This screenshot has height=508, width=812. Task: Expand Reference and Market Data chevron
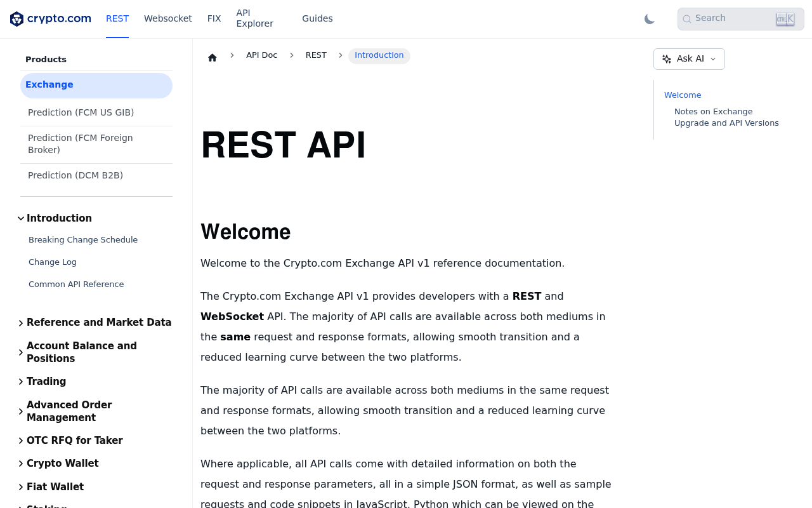tap(21, 323)
